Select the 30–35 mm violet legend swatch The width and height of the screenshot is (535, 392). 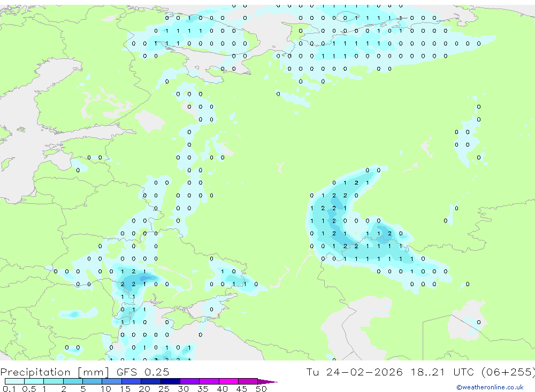coord(190,381)
